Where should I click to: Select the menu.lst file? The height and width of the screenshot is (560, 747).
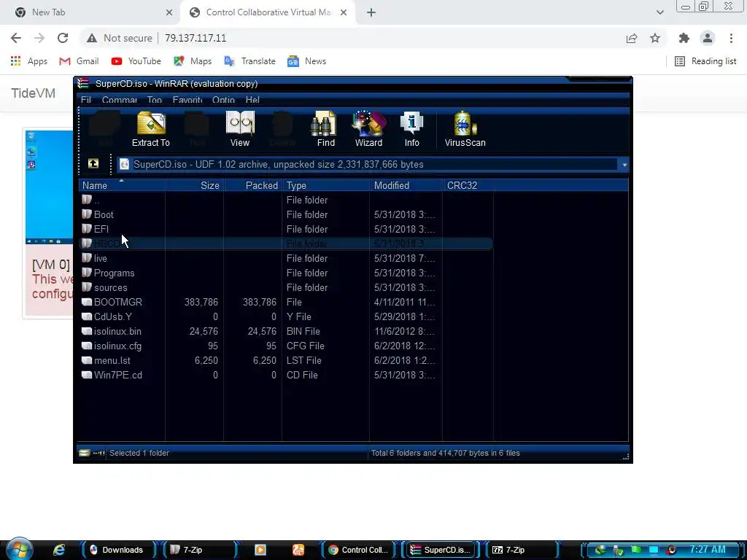[x=286, y=360]
